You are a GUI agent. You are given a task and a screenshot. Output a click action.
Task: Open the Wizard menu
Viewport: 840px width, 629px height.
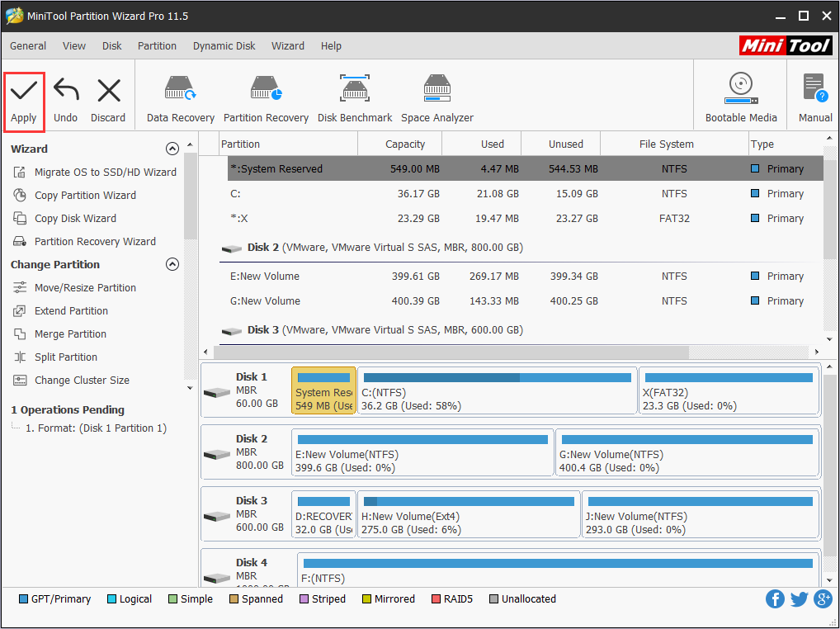click(x=288, y=46)
